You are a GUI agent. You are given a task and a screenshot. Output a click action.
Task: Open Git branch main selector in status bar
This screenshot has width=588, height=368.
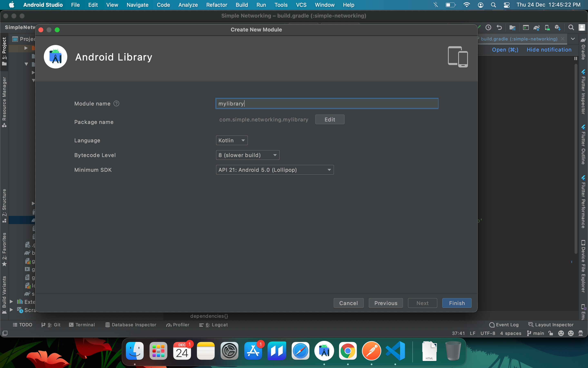[535, 333]
